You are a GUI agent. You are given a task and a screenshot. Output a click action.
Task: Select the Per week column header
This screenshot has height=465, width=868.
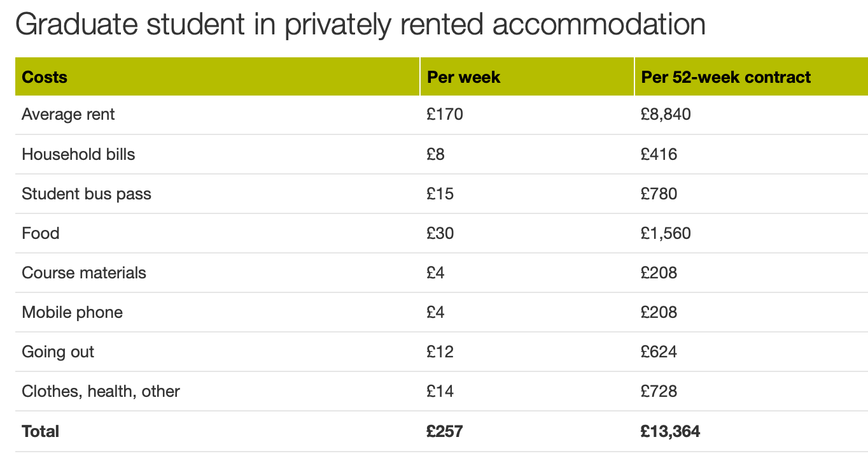(463, 78)
